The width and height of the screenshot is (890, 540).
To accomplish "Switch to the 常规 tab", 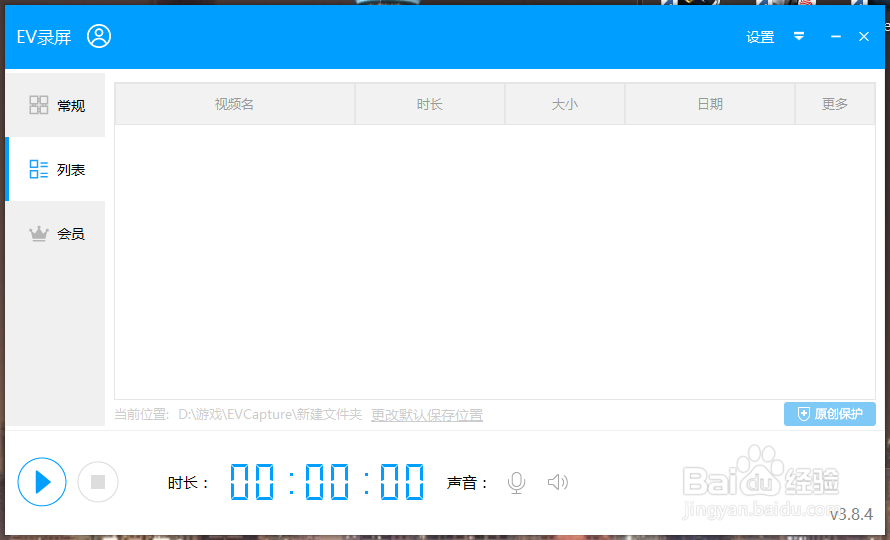I will [x=55, y=105].
